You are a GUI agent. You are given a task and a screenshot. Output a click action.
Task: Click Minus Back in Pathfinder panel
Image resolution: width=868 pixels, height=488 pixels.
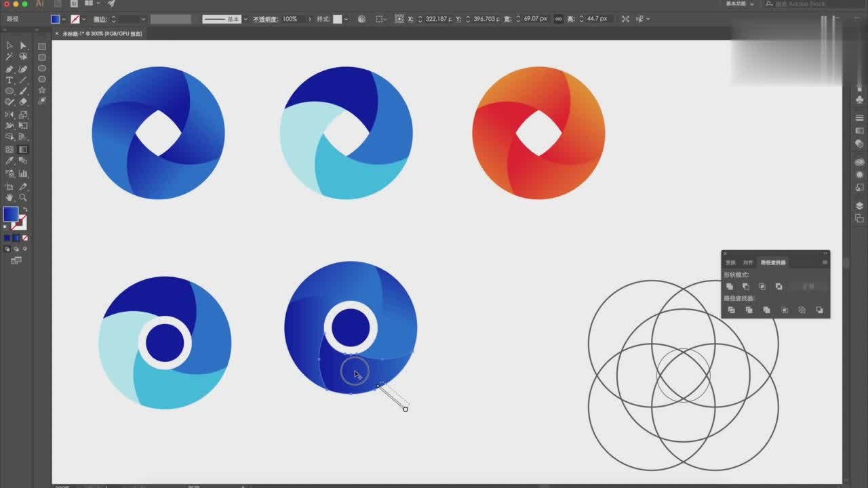pyautogui.click(x=820, y=310)
